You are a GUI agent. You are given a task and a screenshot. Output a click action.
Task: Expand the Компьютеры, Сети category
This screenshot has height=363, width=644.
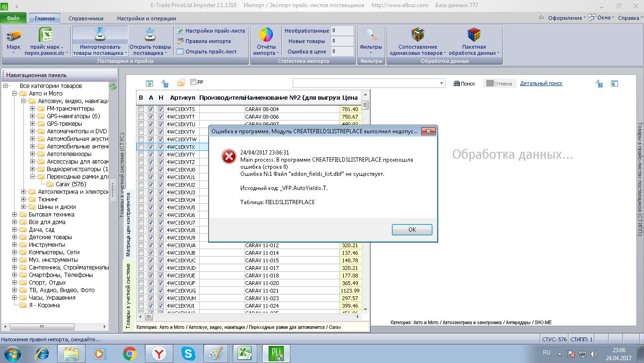(15, 252)
